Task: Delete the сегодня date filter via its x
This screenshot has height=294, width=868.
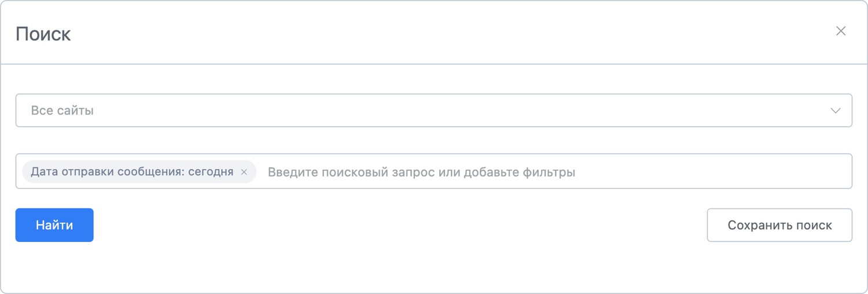Action: [x=244, y=172]
